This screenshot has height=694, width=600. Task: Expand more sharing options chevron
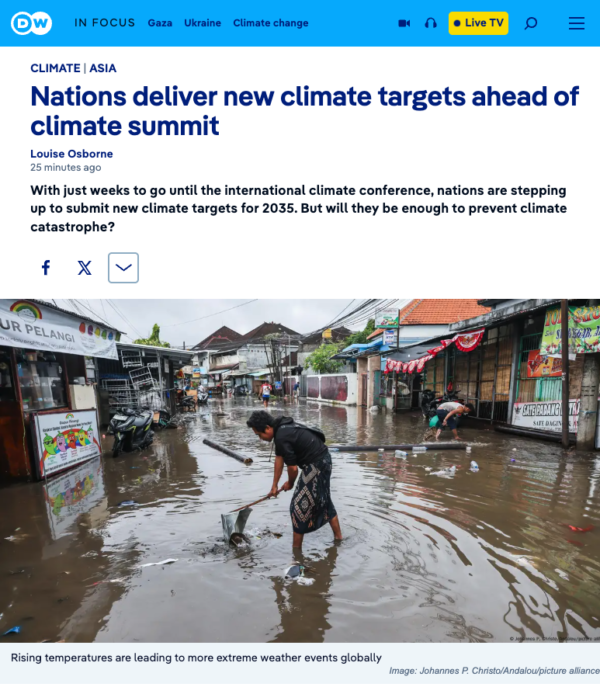pyautogui.click(x=123, y=268)
